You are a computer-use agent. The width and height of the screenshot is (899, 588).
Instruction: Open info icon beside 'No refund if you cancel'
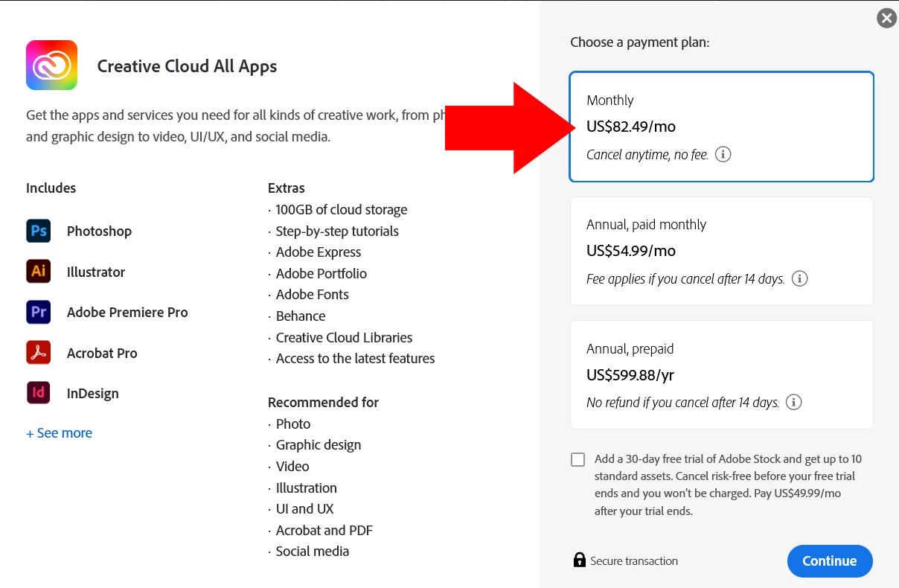point(794,403)
